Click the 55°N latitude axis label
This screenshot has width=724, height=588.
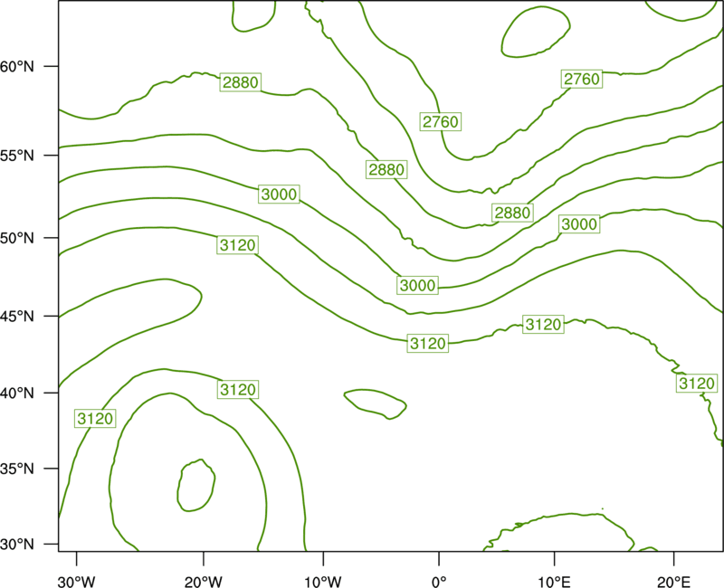click(17, 156)
